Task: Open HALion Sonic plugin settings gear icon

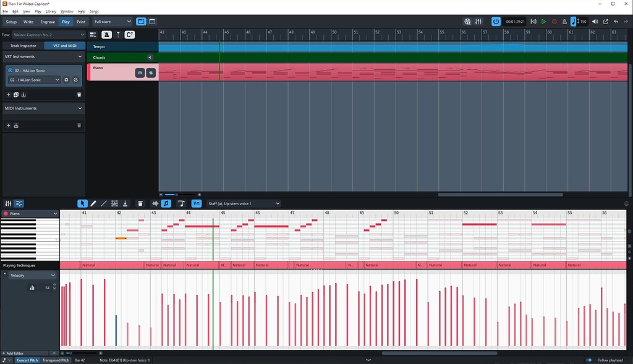Action: (66, 79)
